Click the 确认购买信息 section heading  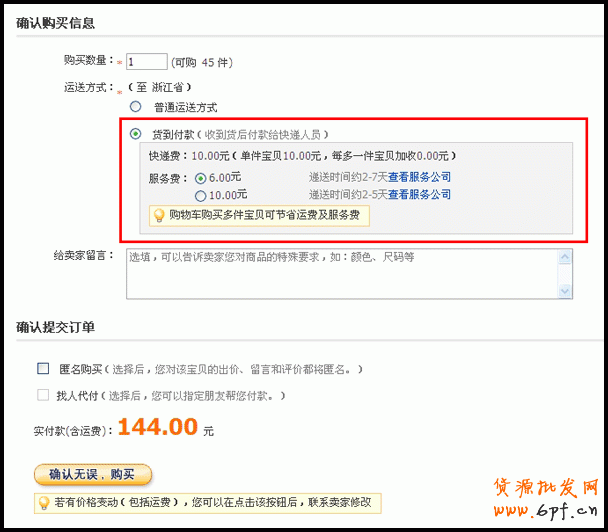pyautogui.click(x=56, y=22)
